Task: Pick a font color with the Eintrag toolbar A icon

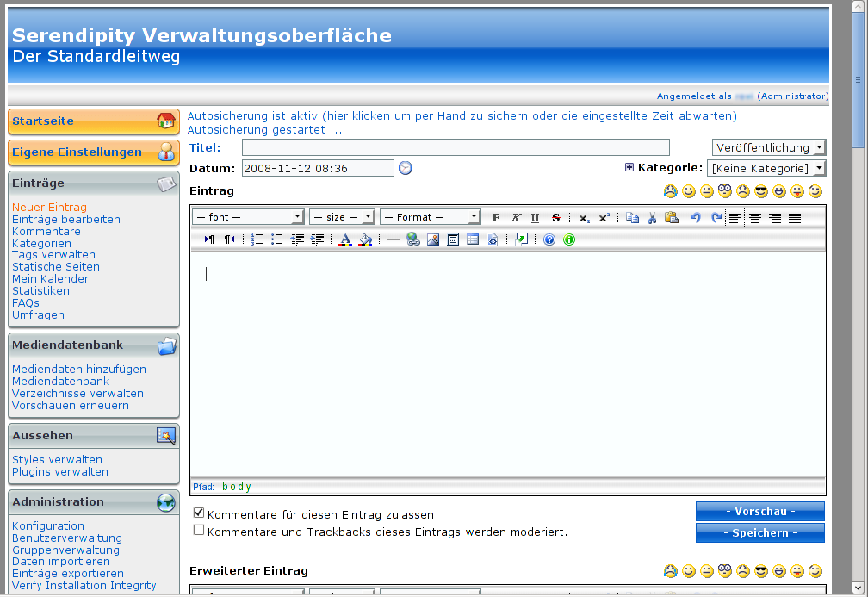Action: (345, 239)
